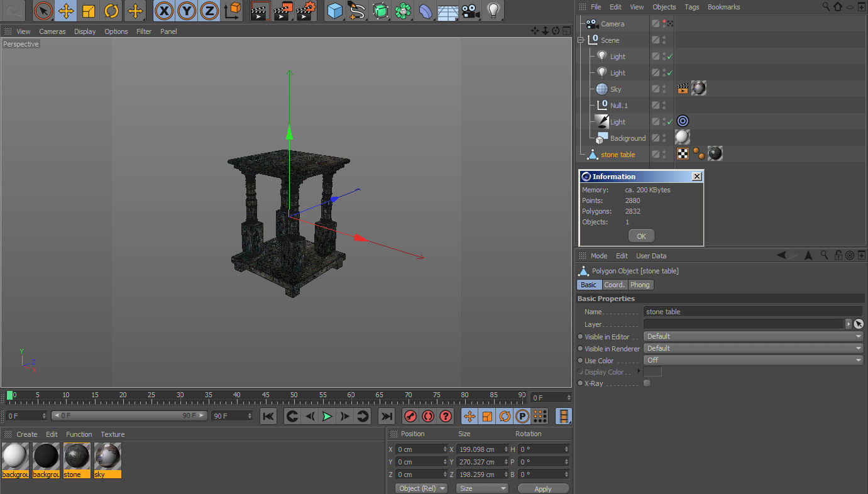This screenshot has width=868, height=494.
Task: Click the Name field containing stone table
Action: [753, 312]
